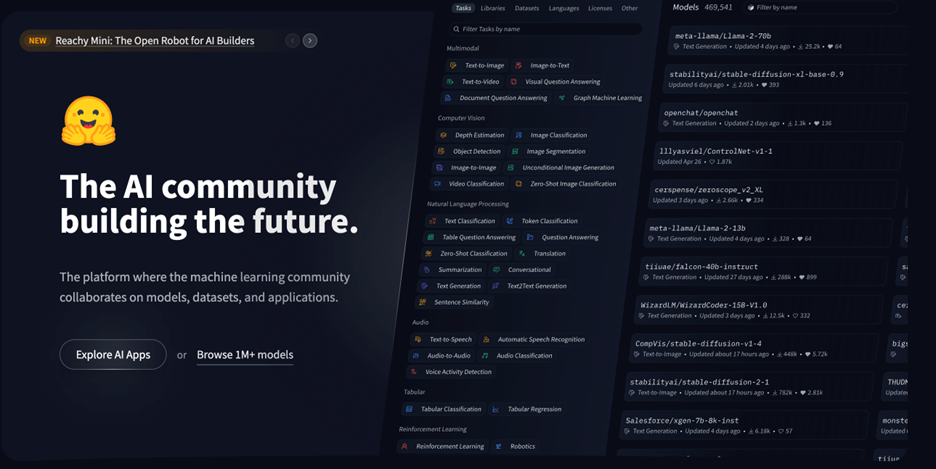This screenshot has width=936, height=469.
Task: Click the Translation task icon
Action: (522, 254)
